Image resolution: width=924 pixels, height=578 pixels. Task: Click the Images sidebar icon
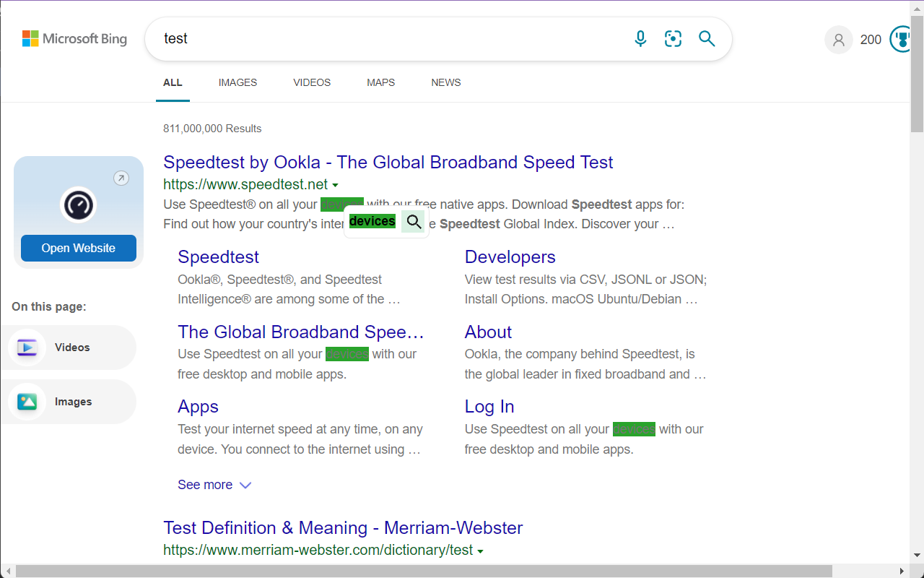(x=27, y=402)
